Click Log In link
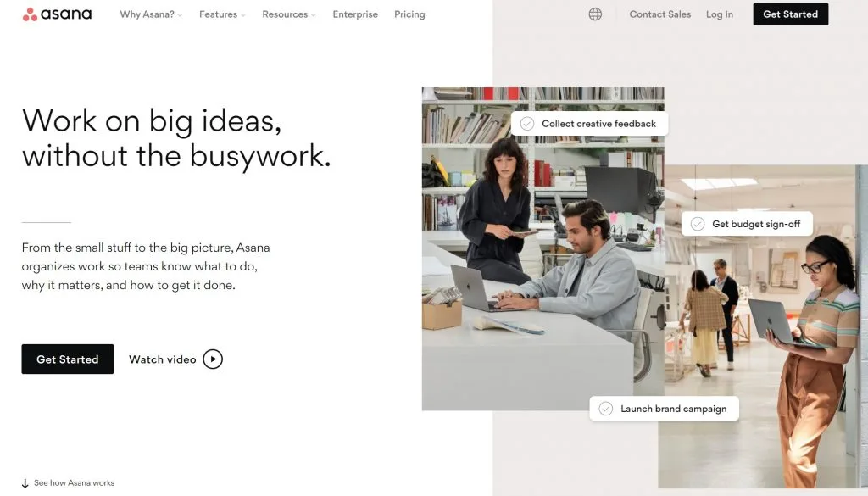Viewport: 868px width, 496px height. point(719,14)
